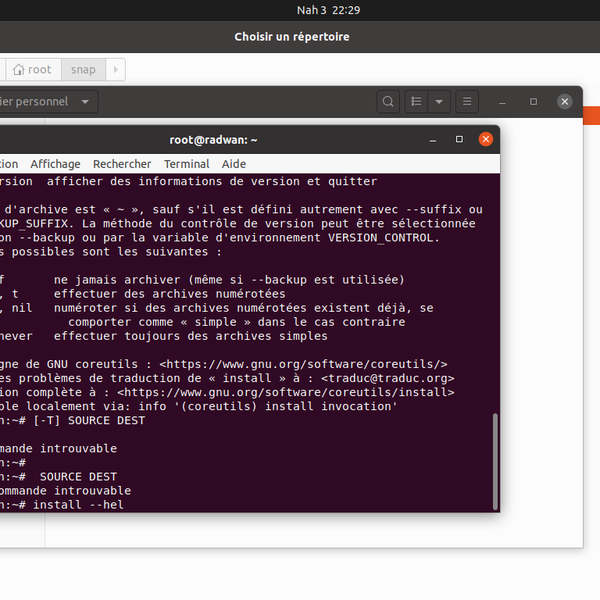The image size is (600, 600).
Task: Open the Terminal menu
Action: tap(186, 164)
